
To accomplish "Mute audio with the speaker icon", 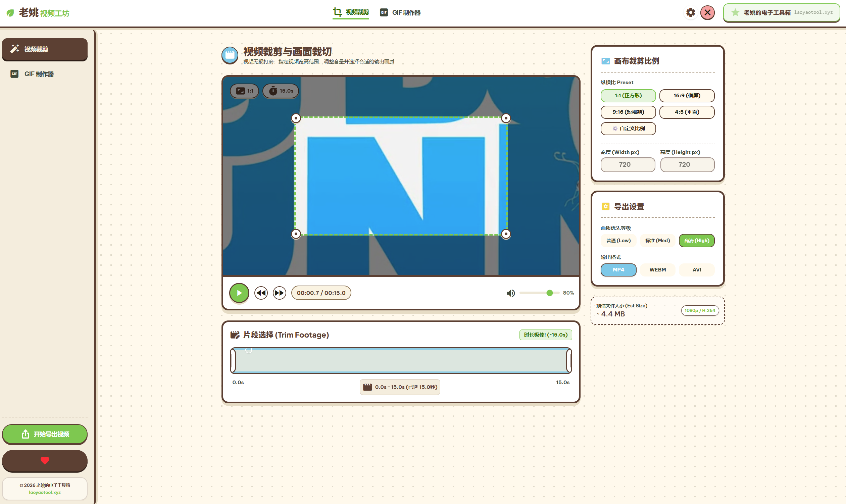I will (x=510, y=293).
